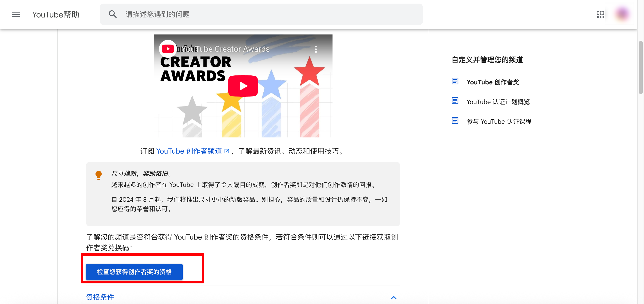Click the 检查您获得创作者奖的资格 button
644x304 pixels.
pos(134,272)
